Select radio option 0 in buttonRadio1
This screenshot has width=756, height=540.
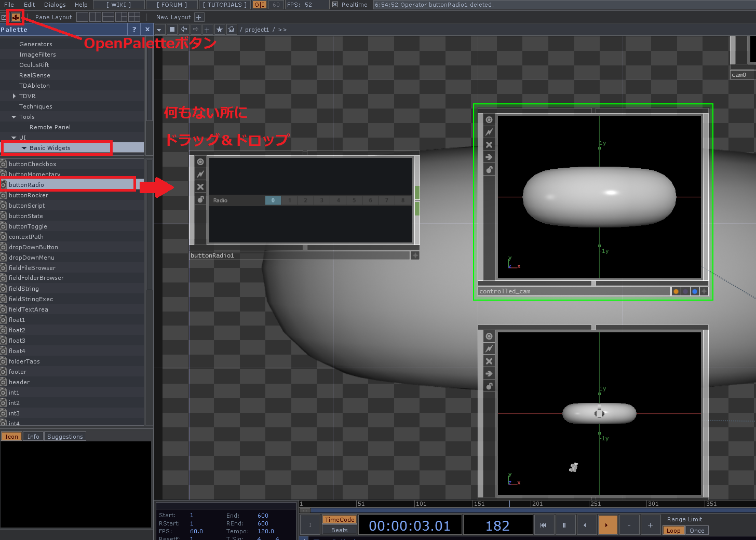coord(273,200)
